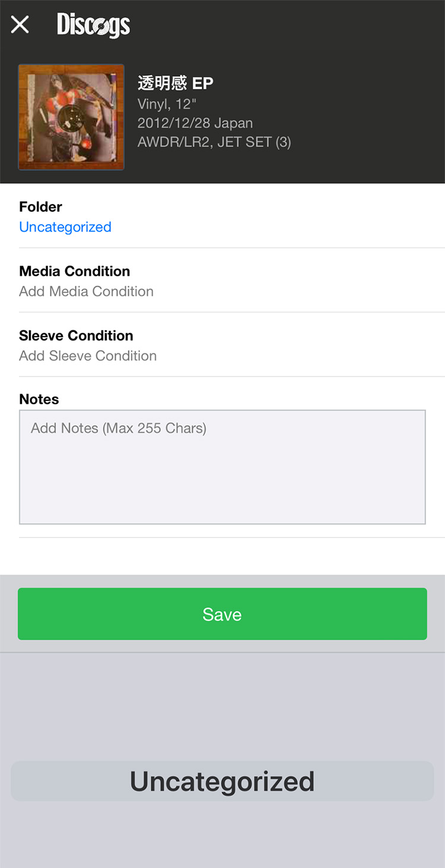Click the Discogs logo
The height and width of the screenshot is (868, 445).
[93, 25]
